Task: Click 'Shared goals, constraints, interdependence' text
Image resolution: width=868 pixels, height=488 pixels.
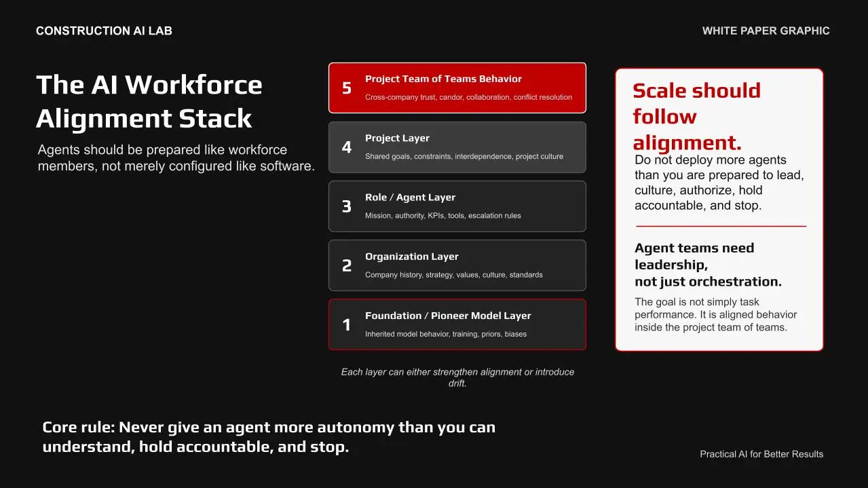Action: click(464, 156)
